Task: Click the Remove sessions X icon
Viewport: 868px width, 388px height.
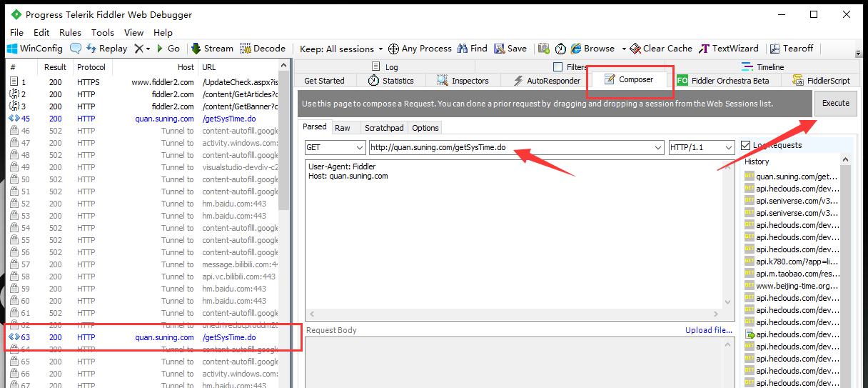Action: [138, 49]
